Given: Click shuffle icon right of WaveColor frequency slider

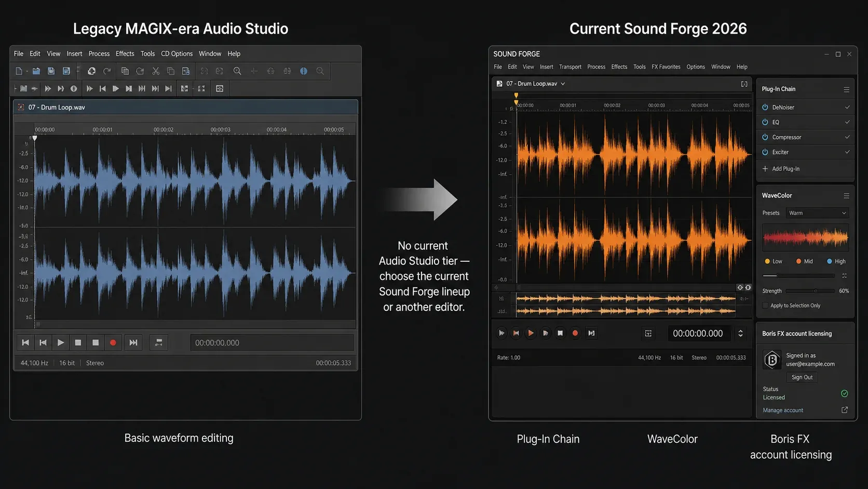Looking at the screenshot, I should [x=844, y=275].
